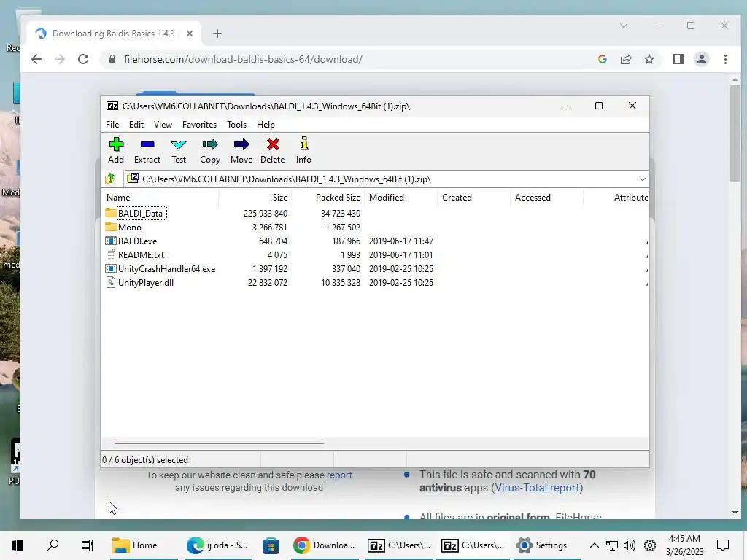The height and width of the screenshot is (560, 747).
Task: Open Chrome three-dot menu
Action: click(725, 59)
